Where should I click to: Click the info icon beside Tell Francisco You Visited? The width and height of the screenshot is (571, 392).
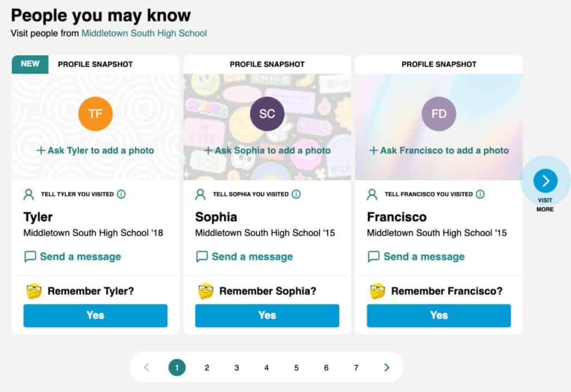pos(480,195)
